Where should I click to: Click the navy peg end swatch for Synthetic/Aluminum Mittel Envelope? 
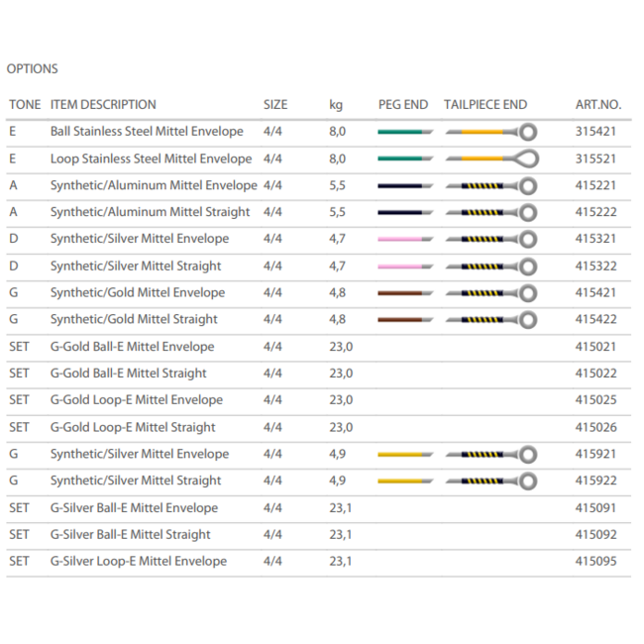click(404, 185)
